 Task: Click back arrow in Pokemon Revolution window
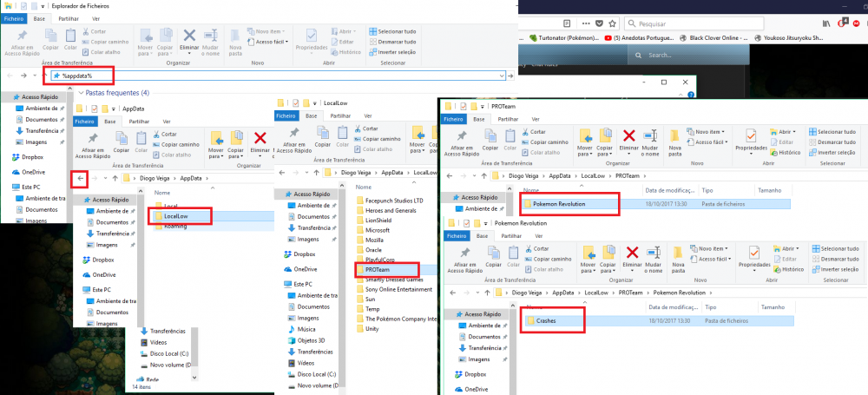(x=452, y=292)
